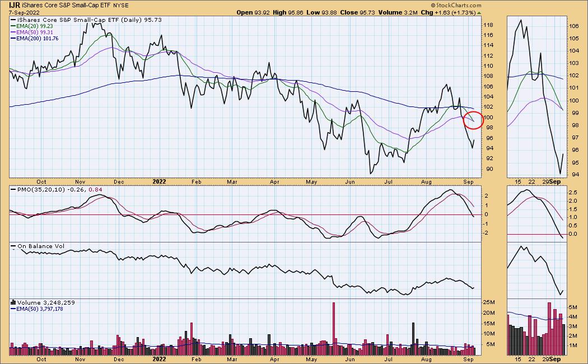588x364 pixels.
Task: Click the 2M label on zoomed volume axis
Action: [x=573, y=336]
